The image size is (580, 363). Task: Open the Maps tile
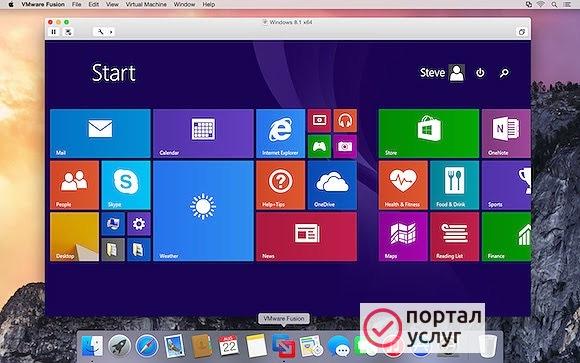tap(403, 237)
